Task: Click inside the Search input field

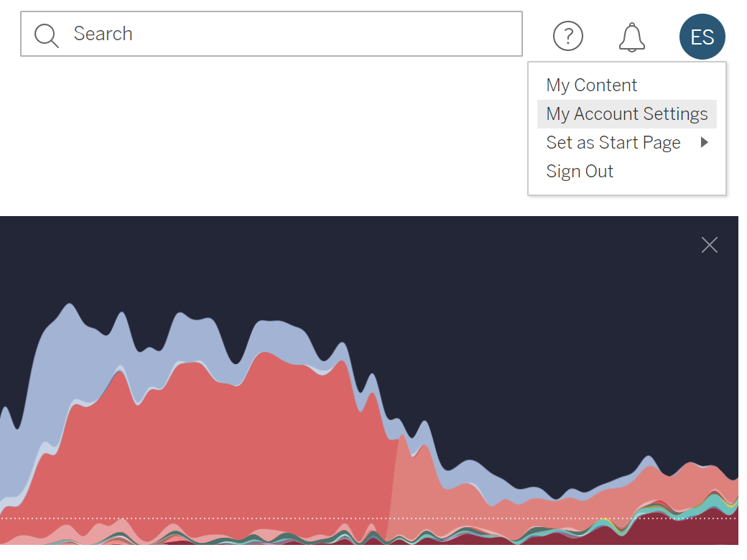Action: [x=273, y=34]
